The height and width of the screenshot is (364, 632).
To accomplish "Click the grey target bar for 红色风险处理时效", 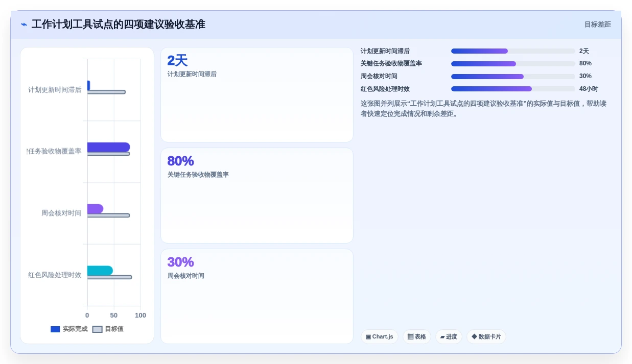I will (x=109, y=277).
